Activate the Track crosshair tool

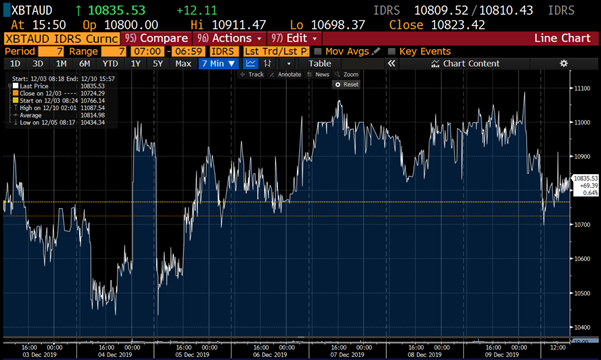pos(252,74)
